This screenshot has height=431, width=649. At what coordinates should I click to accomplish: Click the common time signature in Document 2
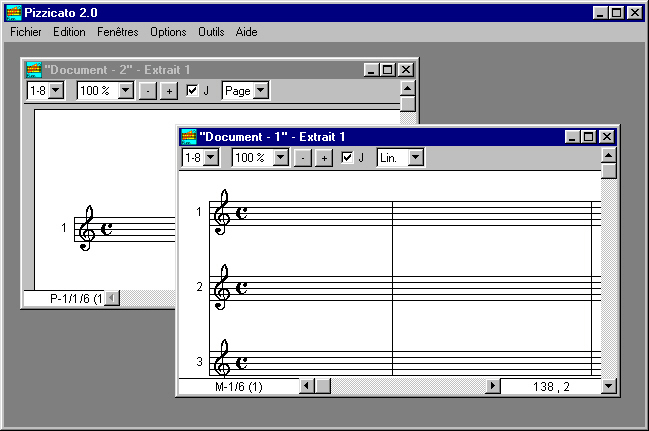(x=106, y=229)
